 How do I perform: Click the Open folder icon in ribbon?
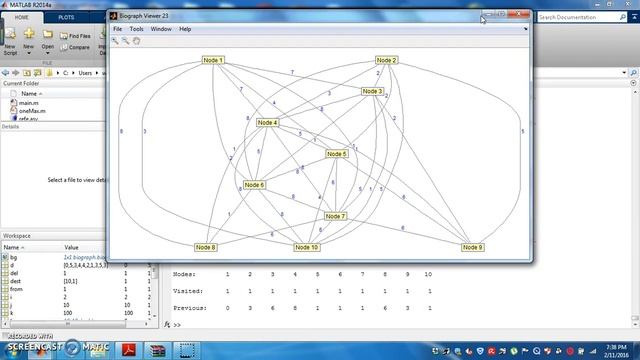click(x=48, y=34)
